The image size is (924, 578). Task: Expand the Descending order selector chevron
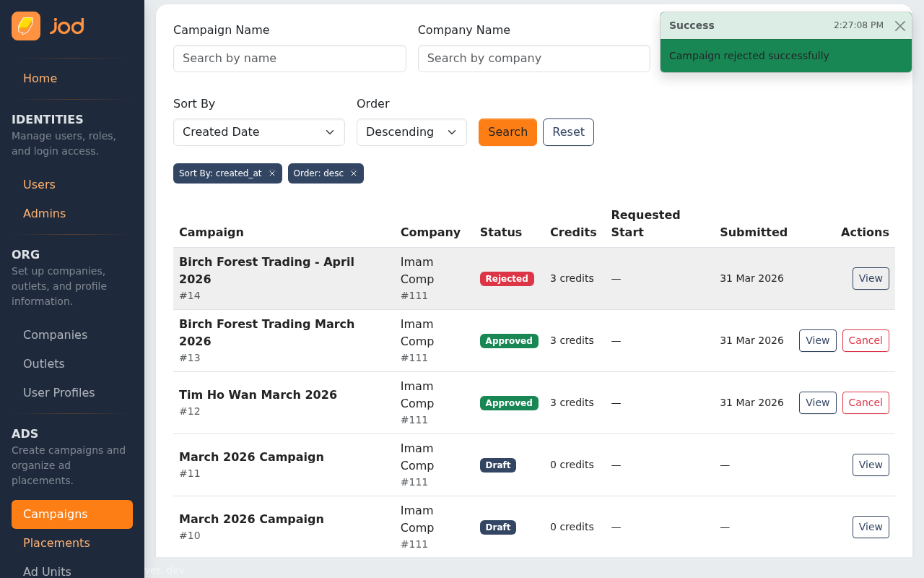coord(452,132)
